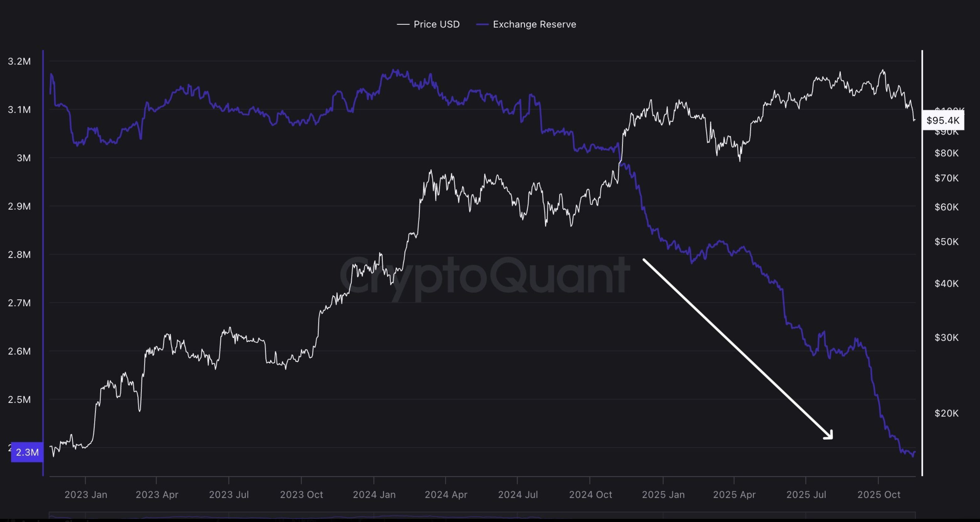Click the purple 2.3M reserve value tag
This screenshot has width=980, height=522.
(x=27, y=452)
